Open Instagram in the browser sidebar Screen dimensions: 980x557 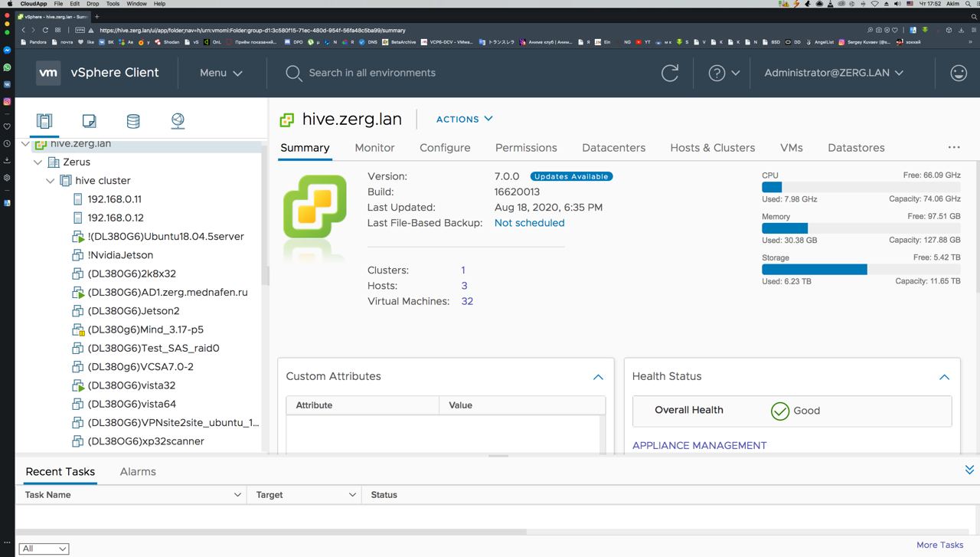point(7,101)
